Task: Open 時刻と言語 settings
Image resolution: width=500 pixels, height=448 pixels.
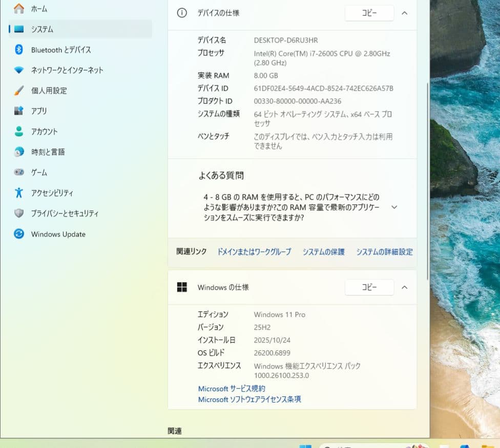Action: pyautogui.click(x=45, y=152)
